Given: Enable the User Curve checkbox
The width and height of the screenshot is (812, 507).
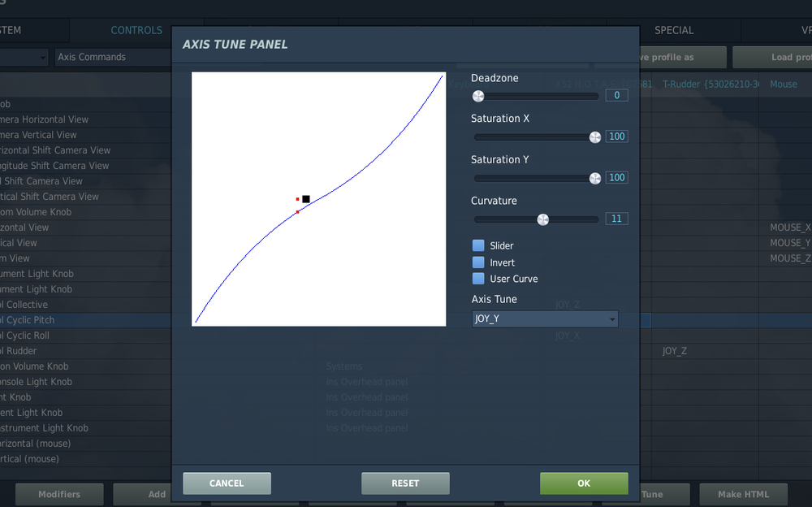Looking at the screenshot, I should pyautogui.click(x=478, y=279).
